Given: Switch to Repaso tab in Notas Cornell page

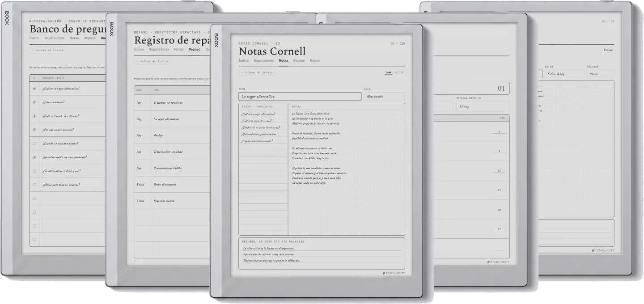Looking at the screenshot, I should (x=299, y=60).
